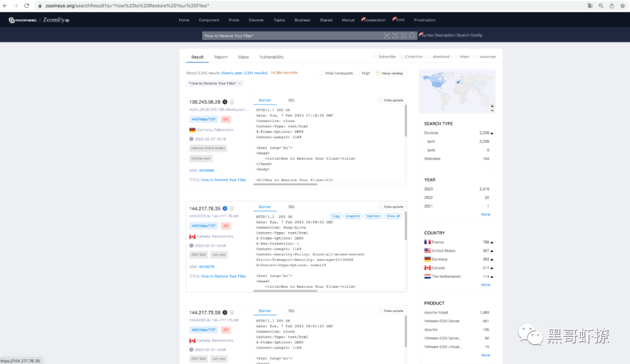Image resolution: width=630 pixels, height=364 pixels.
Task: Click the browser address bar URL
Action: [x=127, y=6]
